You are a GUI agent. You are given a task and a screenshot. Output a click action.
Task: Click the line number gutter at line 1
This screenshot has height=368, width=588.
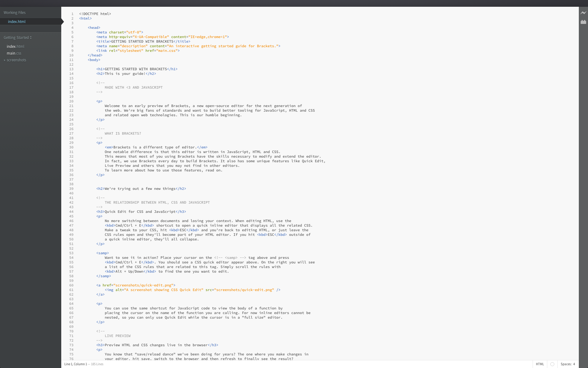point(71,13)
